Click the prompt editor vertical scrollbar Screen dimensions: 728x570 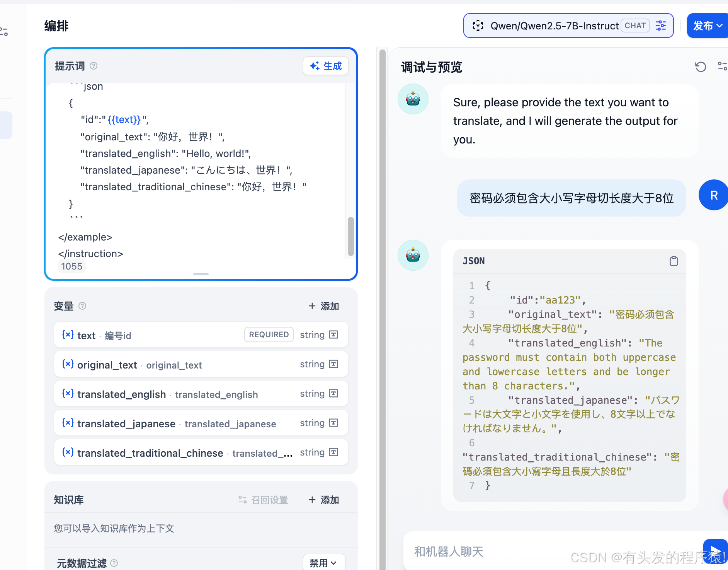click(x=350, y=236)
